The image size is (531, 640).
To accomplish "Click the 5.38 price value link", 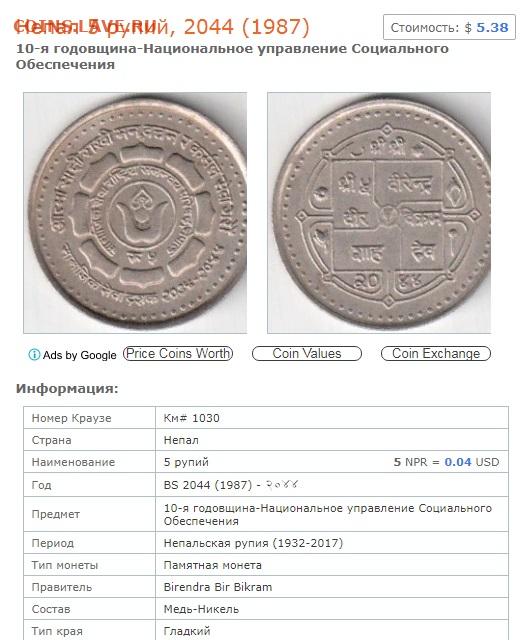I will pyautogui.click(x=492, y=28).
